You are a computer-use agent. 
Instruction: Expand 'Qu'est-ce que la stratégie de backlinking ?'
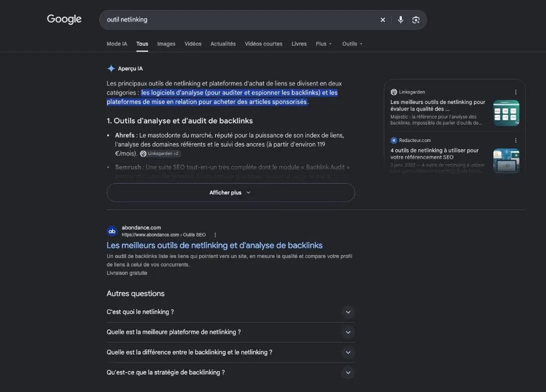[x=231, y=372]
